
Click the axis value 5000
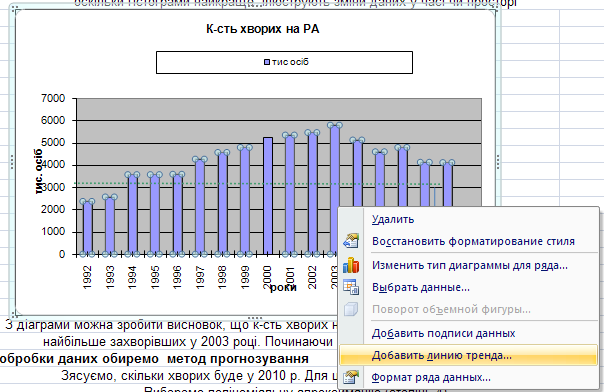(53, 142)
